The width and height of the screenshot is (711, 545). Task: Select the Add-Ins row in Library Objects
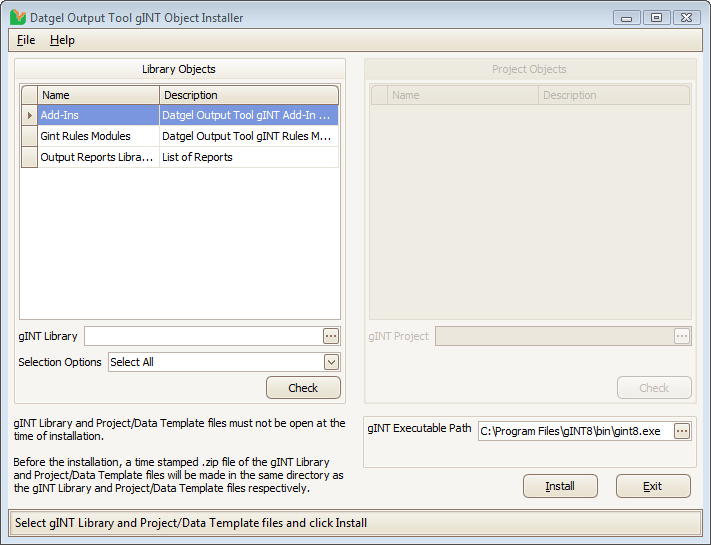(x=98, y=115)
